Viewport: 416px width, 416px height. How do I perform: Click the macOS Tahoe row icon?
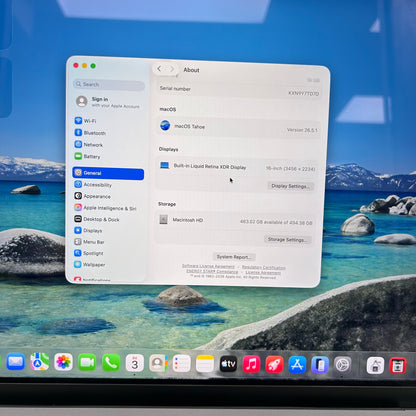tap(165, 126)
